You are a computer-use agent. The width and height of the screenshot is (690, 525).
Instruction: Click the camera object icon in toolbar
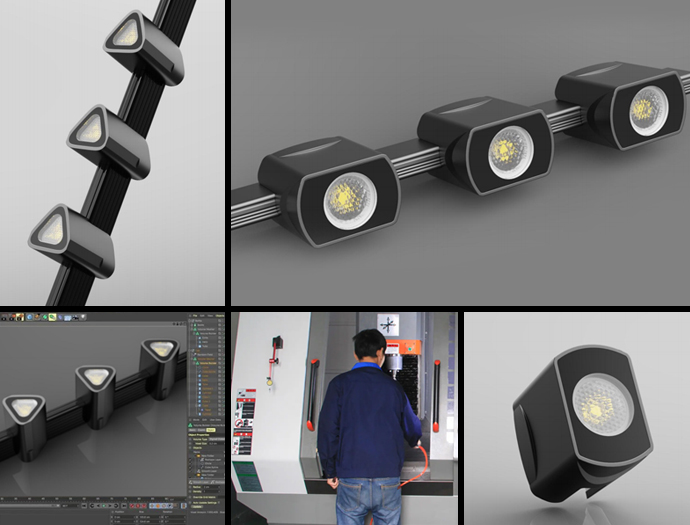75,317
